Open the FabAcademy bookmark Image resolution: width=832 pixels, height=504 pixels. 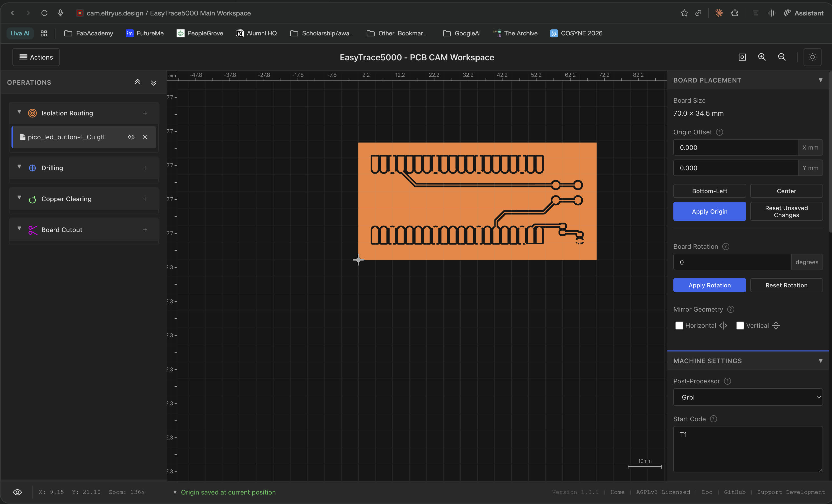[x=89, y=33]
